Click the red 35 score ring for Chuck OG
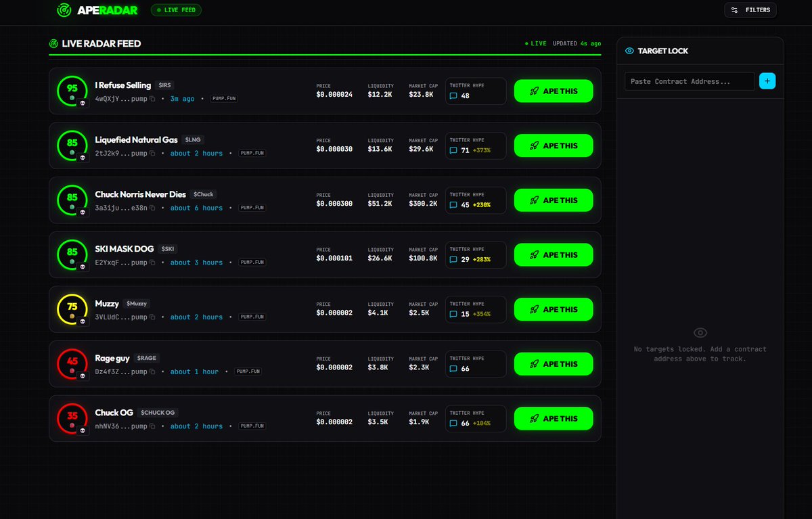The width and height of the screenshot is (812, 519). point(72,419)
